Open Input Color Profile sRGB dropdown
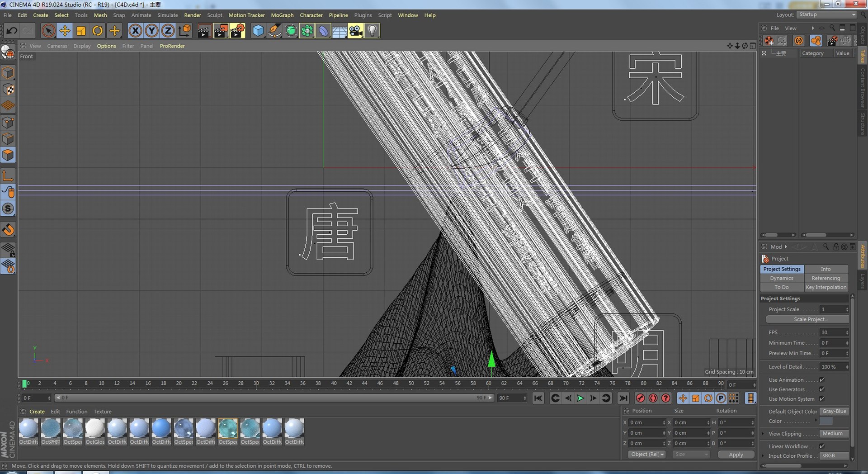Viewport: 868px width, 474px height. (834, 456)
